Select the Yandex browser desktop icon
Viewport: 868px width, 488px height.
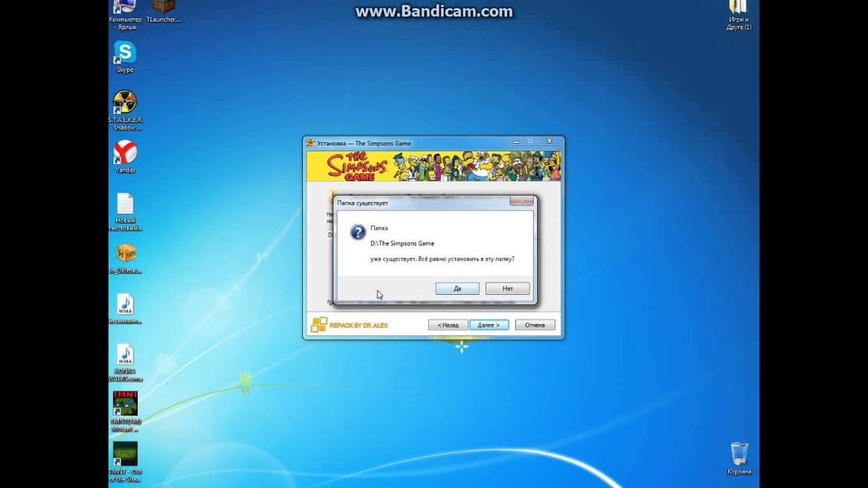[125, 157]
